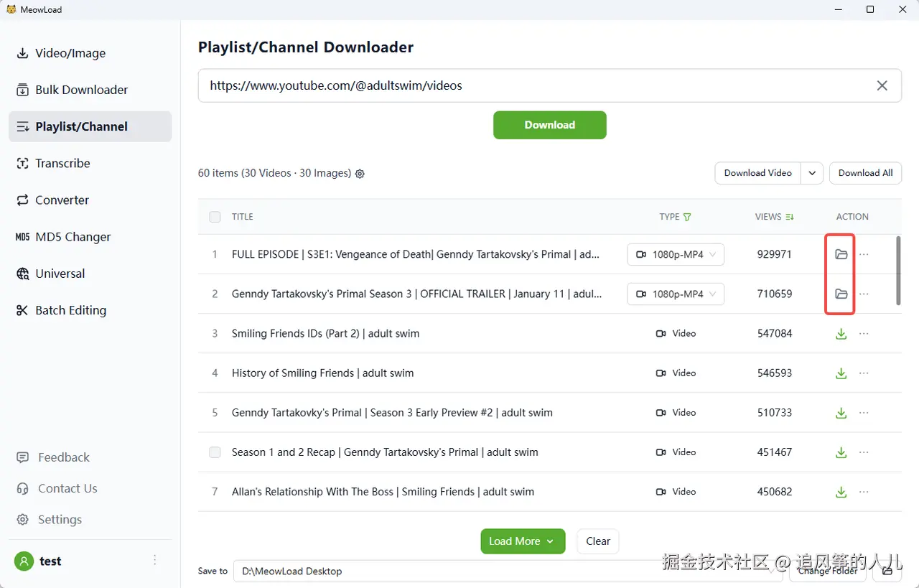
Task: Open item filter settings gear next to 60 items
Action: coord(360,174)
